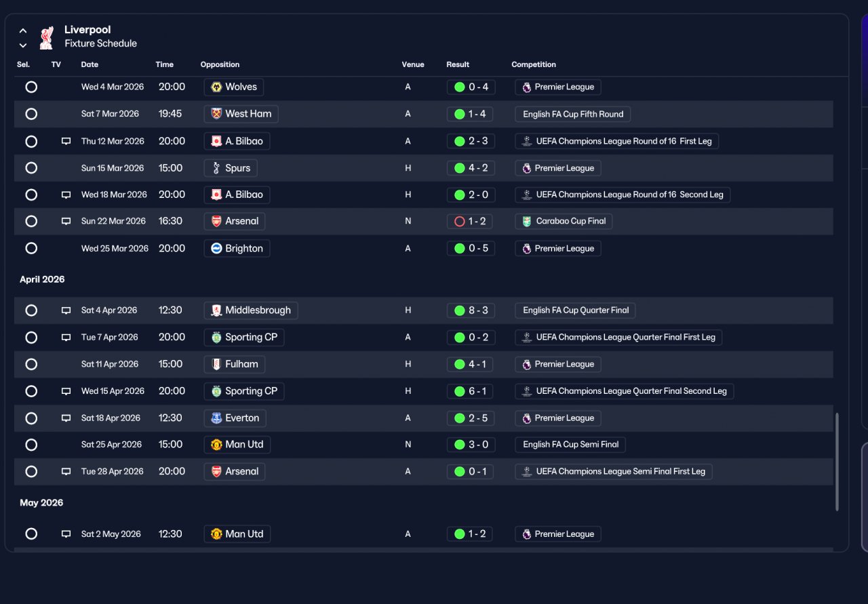Click the up chevron beside Liverpool
The width and height of the screenshot is (868, 604).
(x=23, y=31)
